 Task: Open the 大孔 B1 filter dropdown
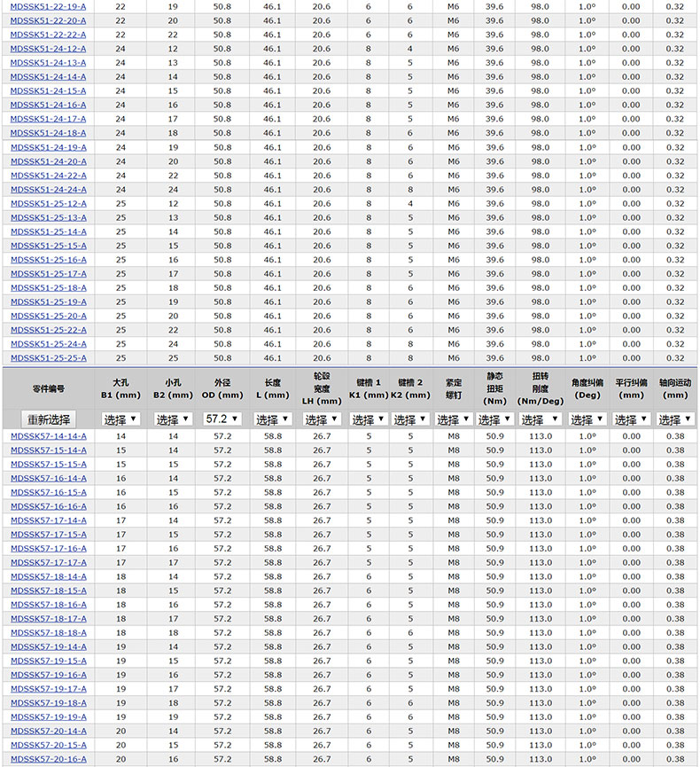121,419
